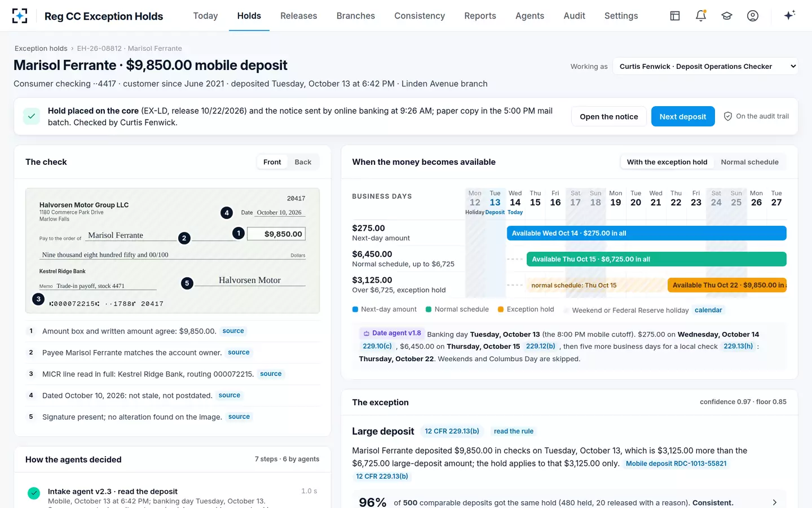The width and height of the screenshot is (812, 508).
Task: Open the 12 CFR 229.13(b) tag beside Large deposit
Action: tap(452, 431)
